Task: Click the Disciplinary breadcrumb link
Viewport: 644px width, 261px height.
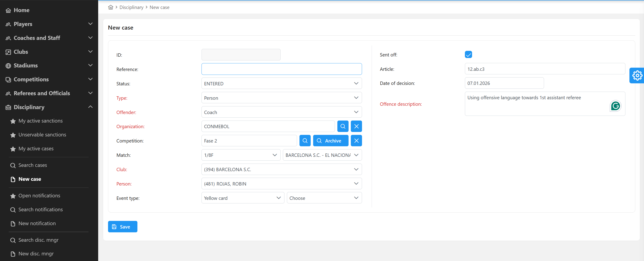Action: (x=131, y=7)
